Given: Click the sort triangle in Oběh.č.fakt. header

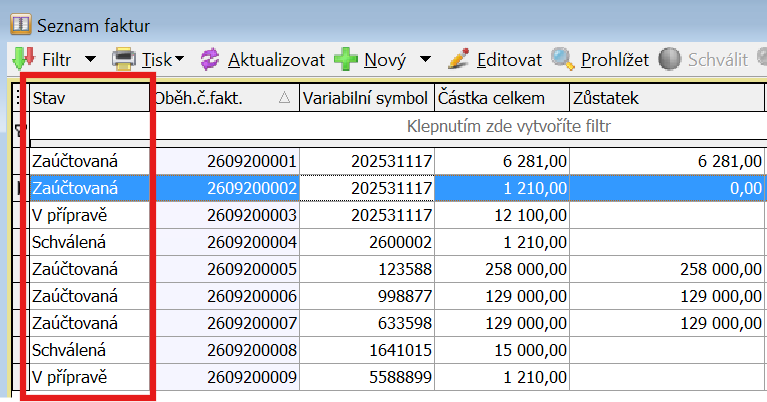Looking at the screenshot, I should [x=284, y=98].
